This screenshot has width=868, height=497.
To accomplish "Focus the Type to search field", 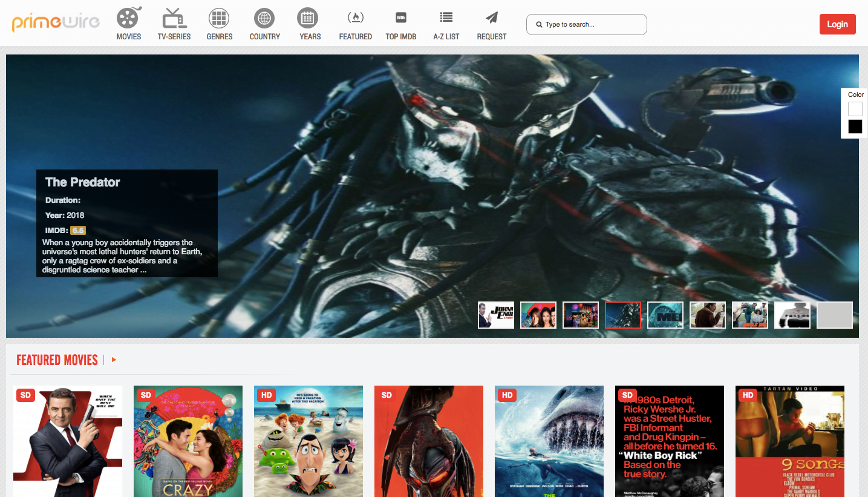I will pyautogui.click(x=587, y=25).
